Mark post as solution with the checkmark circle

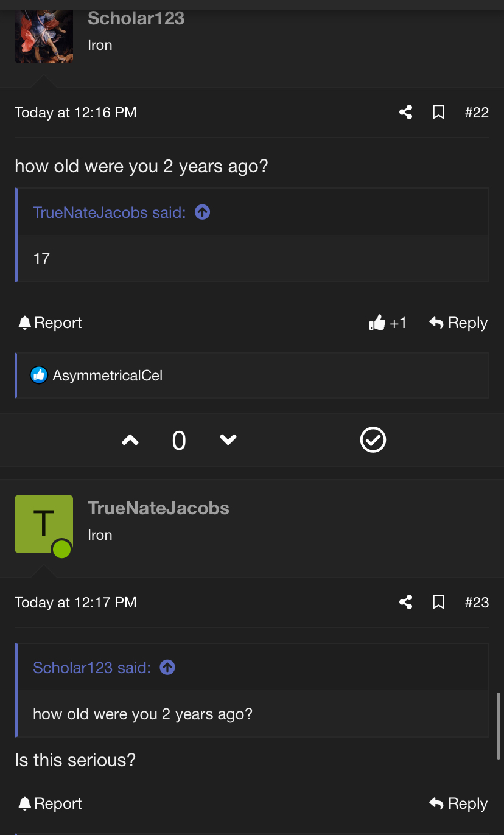[x=373, y=440]
